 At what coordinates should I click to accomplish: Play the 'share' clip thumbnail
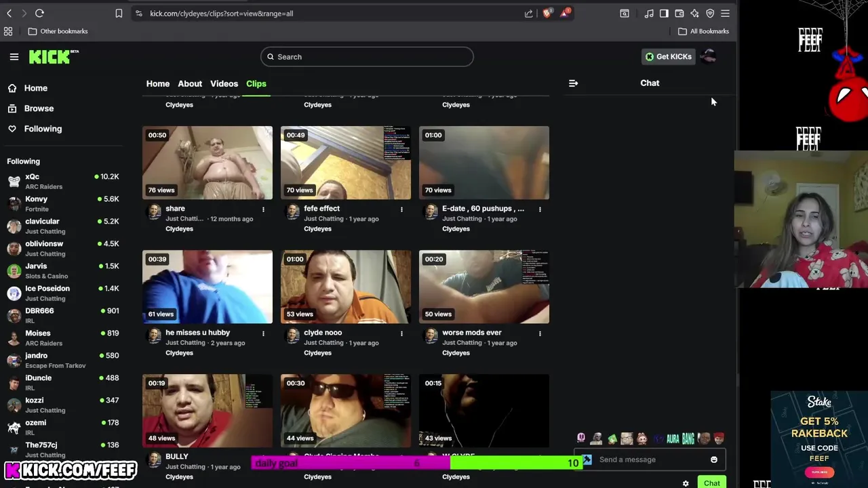click(208, 163)
